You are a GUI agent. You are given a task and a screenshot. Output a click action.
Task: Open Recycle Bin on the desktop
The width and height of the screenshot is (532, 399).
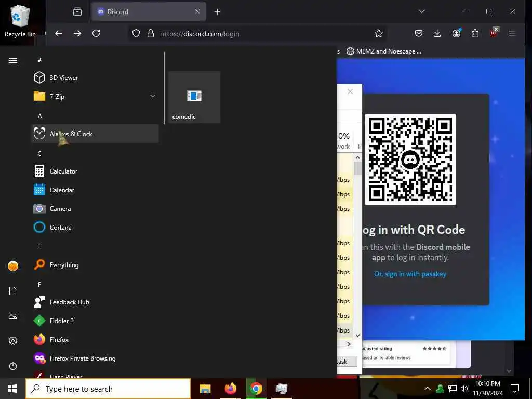click(x=20, y=22)
